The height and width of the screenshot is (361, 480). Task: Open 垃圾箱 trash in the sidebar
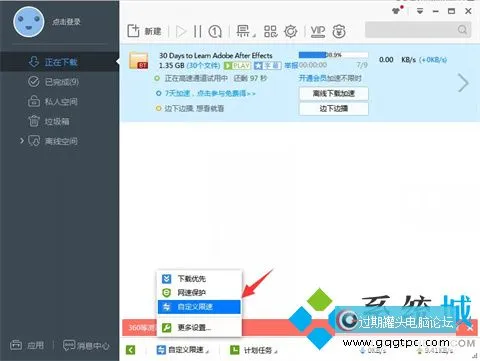point(59,121)
